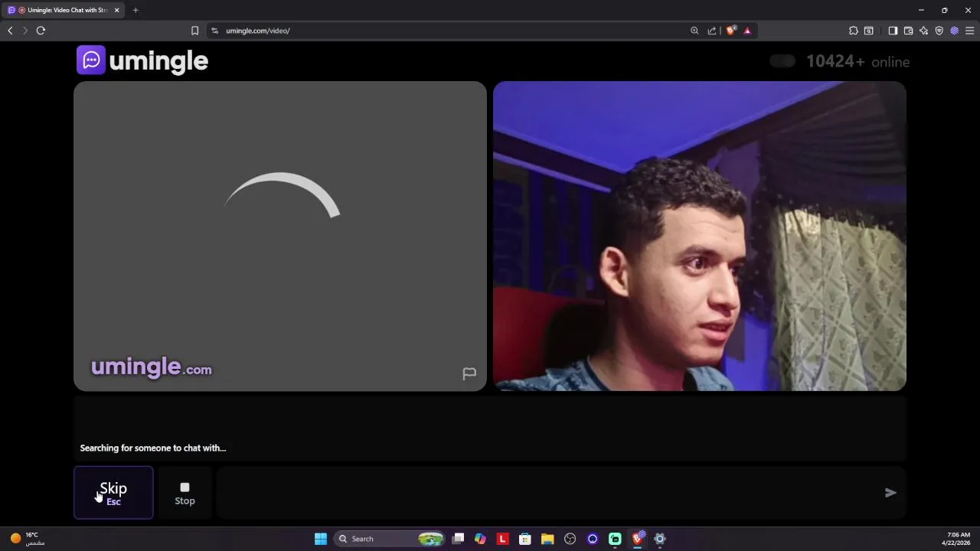
Task: Go back in browser history
Action: tap(10, 31)
